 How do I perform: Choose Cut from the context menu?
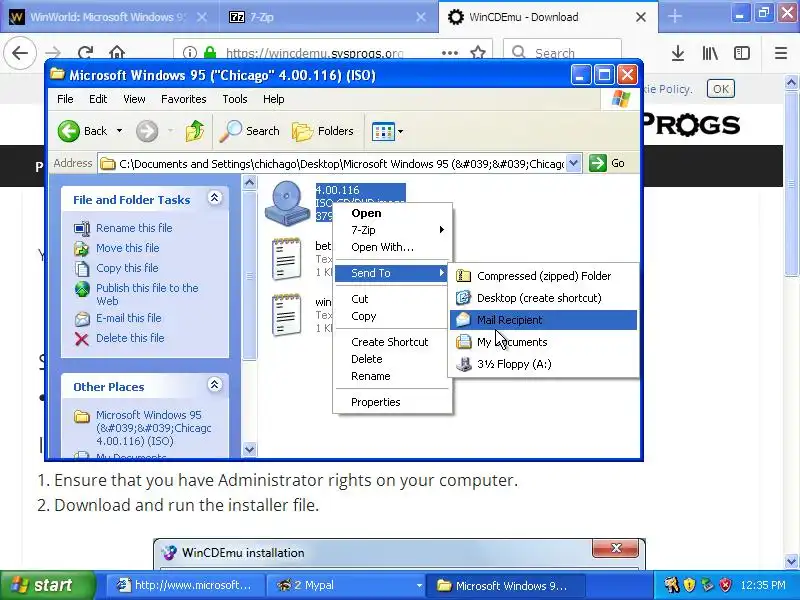pyautogui.click(x=392, y=299)
